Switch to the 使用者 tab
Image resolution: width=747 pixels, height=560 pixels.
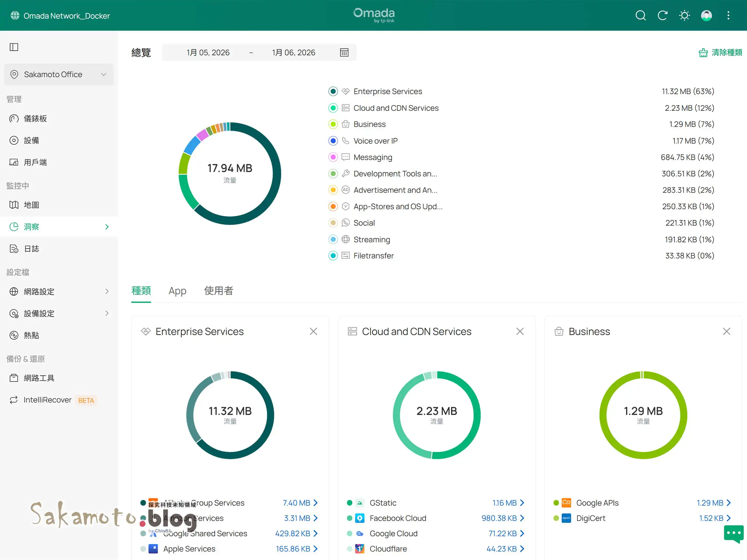(219, 290)
